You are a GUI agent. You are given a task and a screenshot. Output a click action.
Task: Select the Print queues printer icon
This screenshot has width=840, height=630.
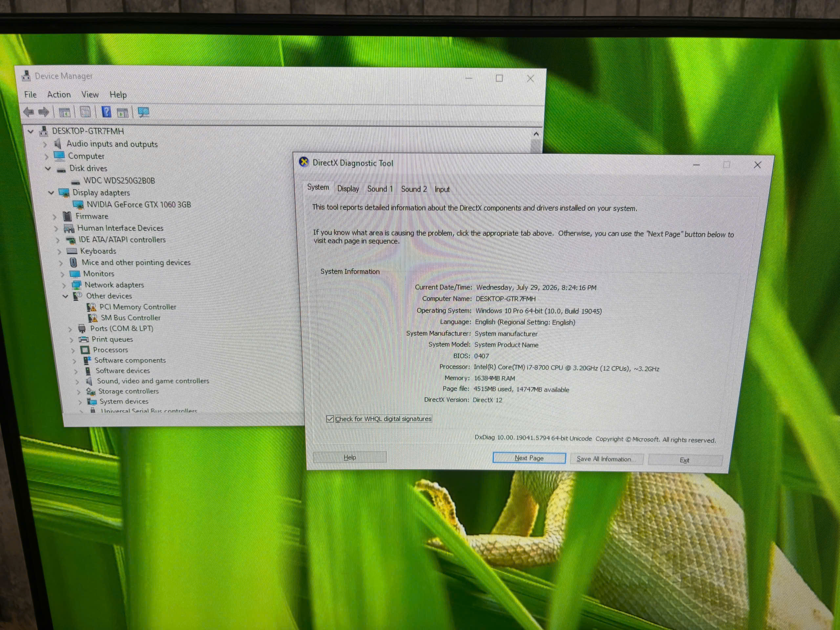84,339
